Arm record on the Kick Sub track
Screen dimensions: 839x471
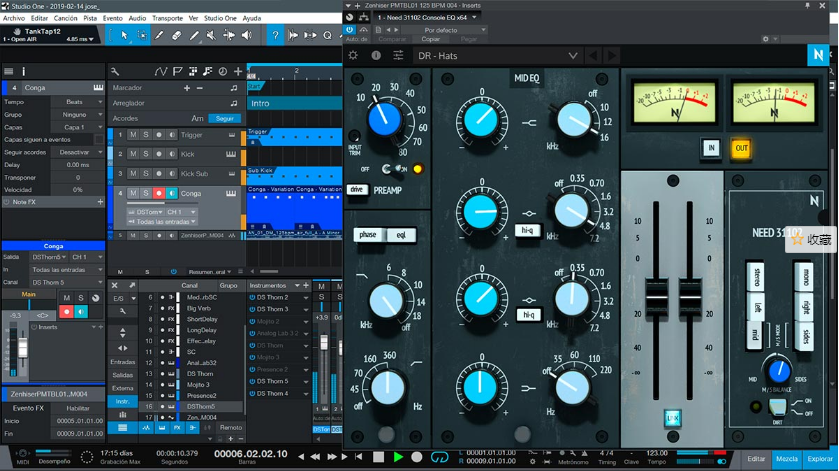click(x=158, y=173)
